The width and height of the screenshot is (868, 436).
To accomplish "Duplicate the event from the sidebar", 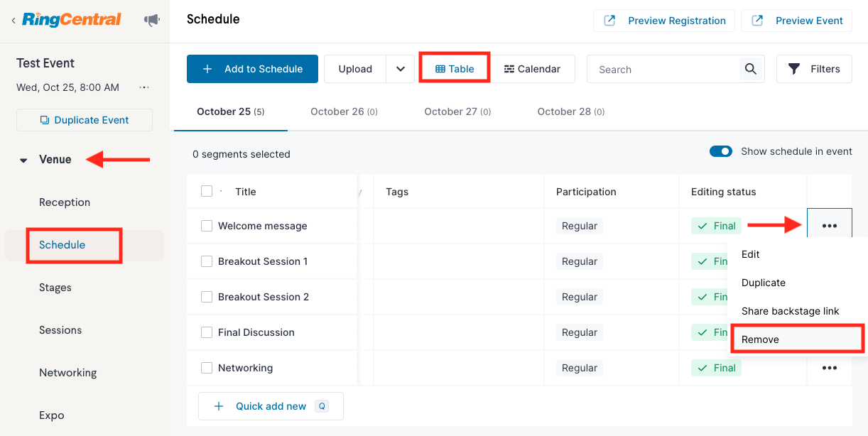I will (85, 120).
